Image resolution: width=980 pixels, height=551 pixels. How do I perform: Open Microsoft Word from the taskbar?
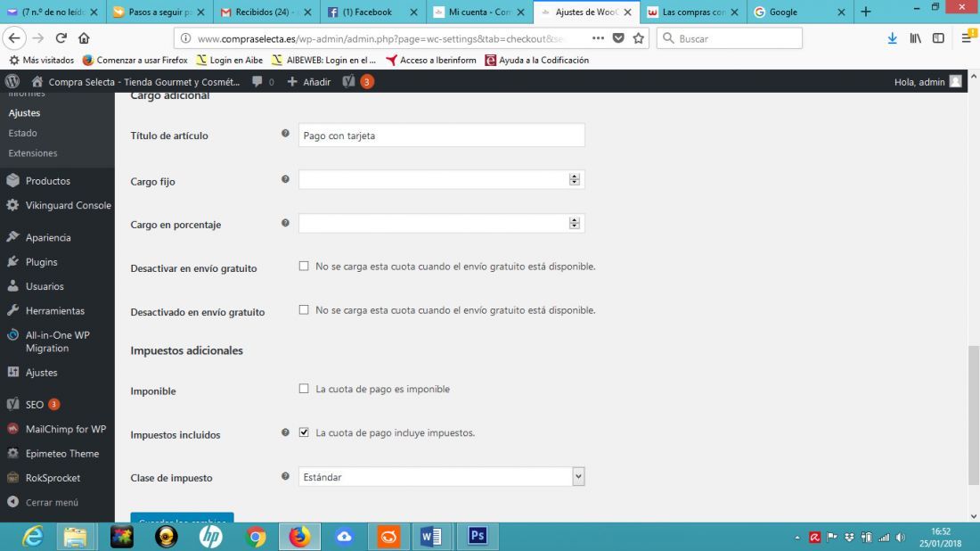coord(431,536)
